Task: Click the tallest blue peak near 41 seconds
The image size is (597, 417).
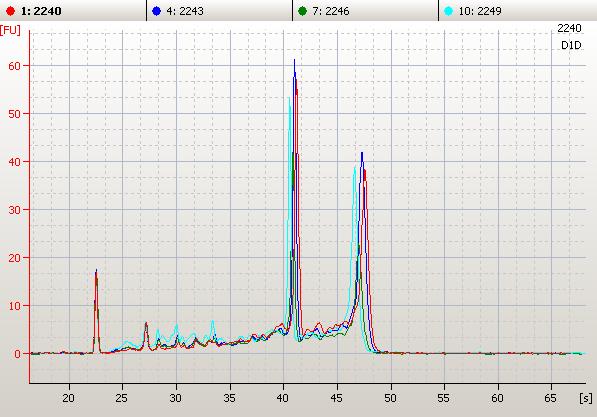Action: coord(294,61)
